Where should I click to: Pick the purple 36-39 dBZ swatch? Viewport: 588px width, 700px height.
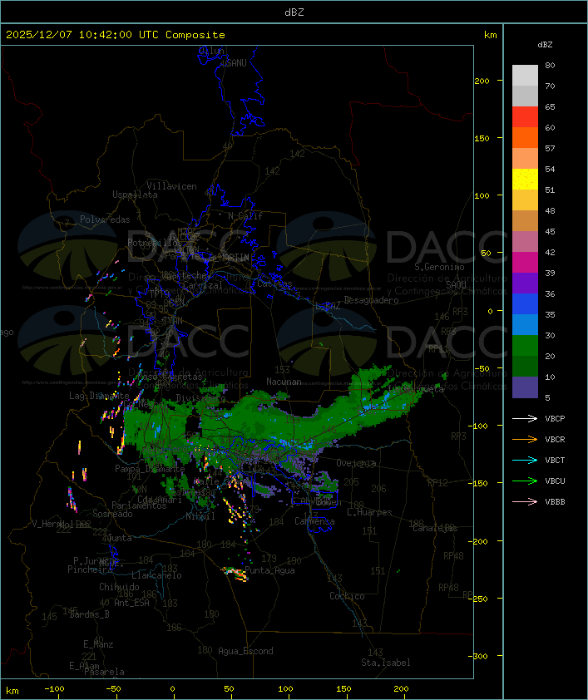click(x=525, y=283)
